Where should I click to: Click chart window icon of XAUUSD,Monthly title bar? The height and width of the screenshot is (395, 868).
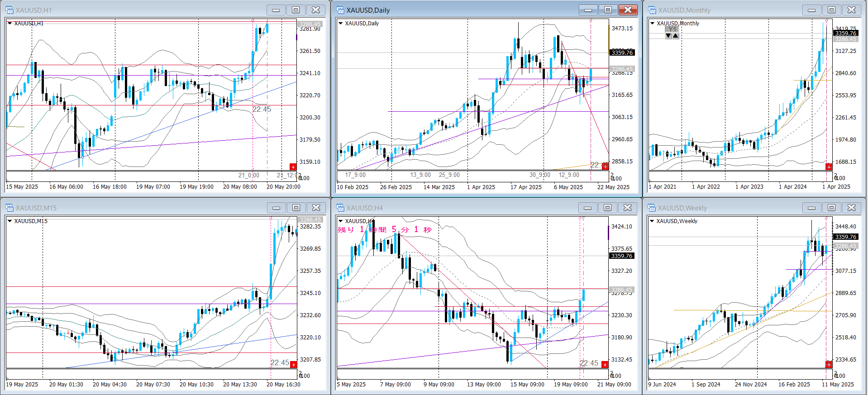pyautogui.click(x=652, y=10)
